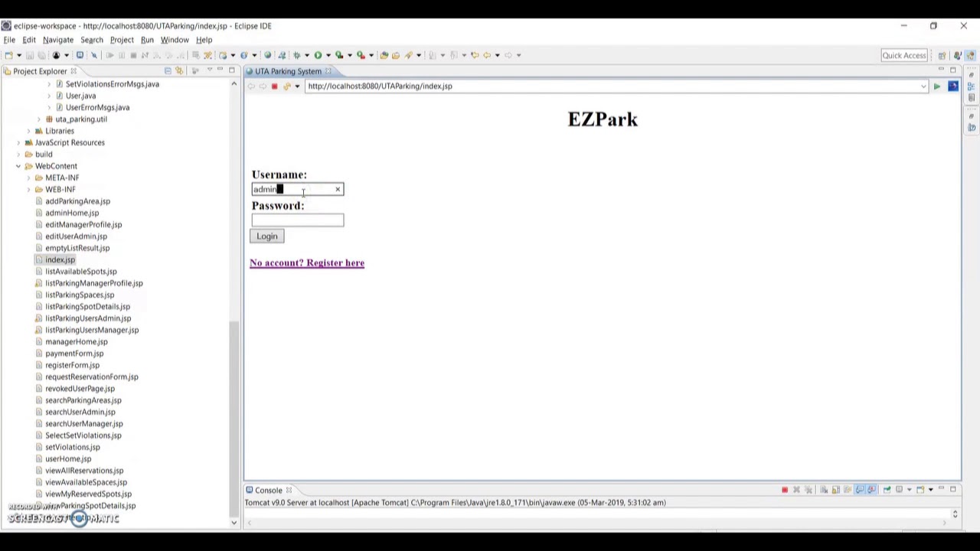Toggle Link with Editor in Project Explorer
Image resolution: width=980 pixels, height=551 pixels.
179,71
